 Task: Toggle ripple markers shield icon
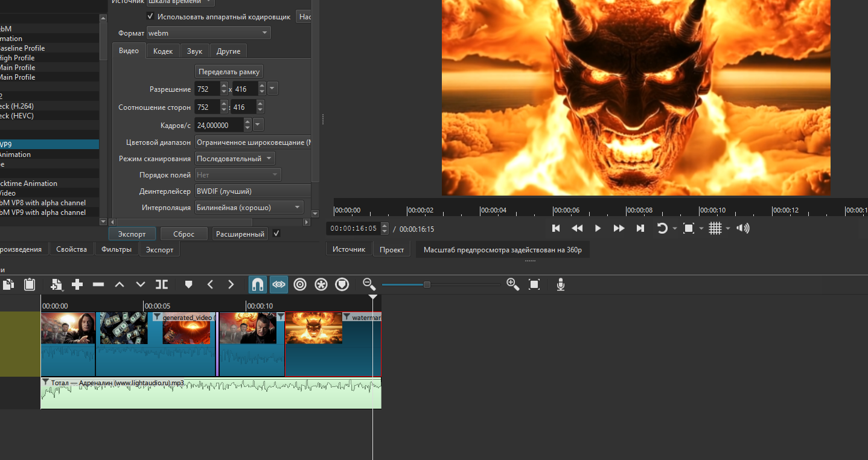tap(342, 284)
